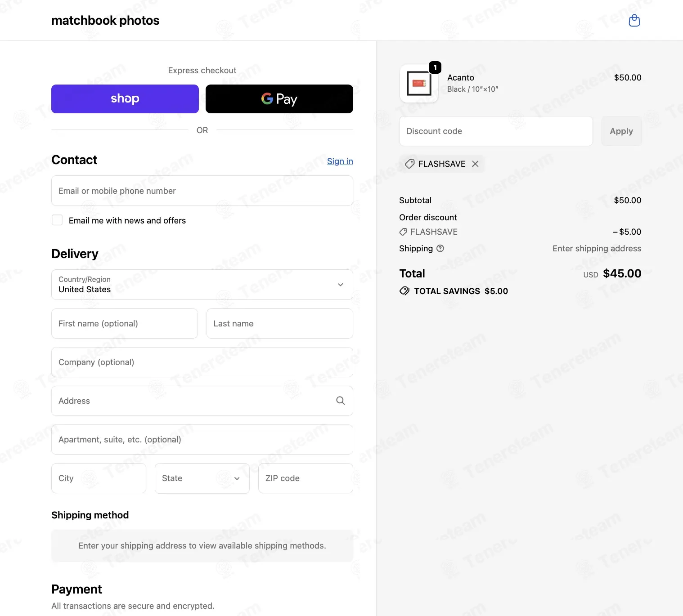
Task: Open the shopping bag cart icon
Action: [x=634, y=20]
